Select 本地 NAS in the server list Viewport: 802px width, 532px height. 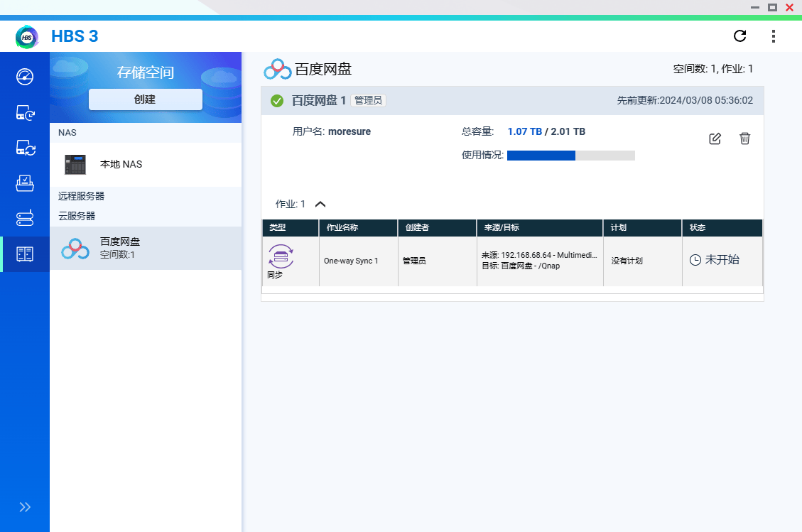[x=121, y=164]
